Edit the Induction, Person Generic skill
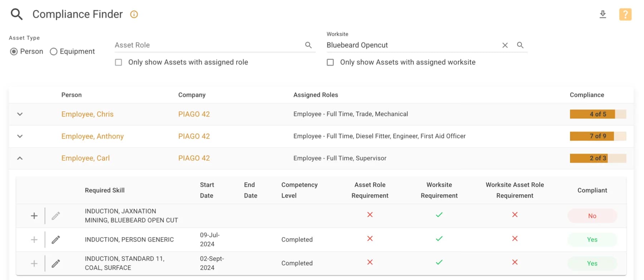Viewport: 644px width, 280px height. click(x=55, y=240)
